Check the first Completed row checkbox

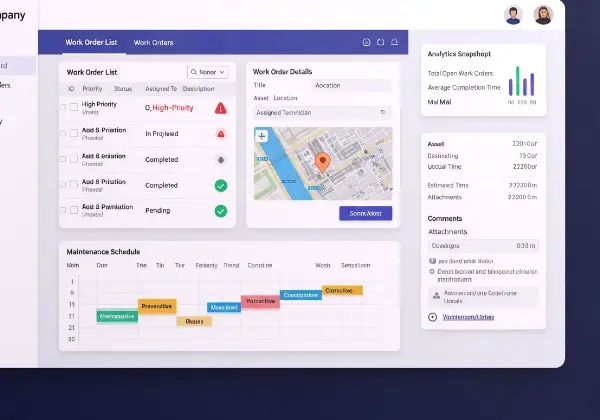(74, 159)
